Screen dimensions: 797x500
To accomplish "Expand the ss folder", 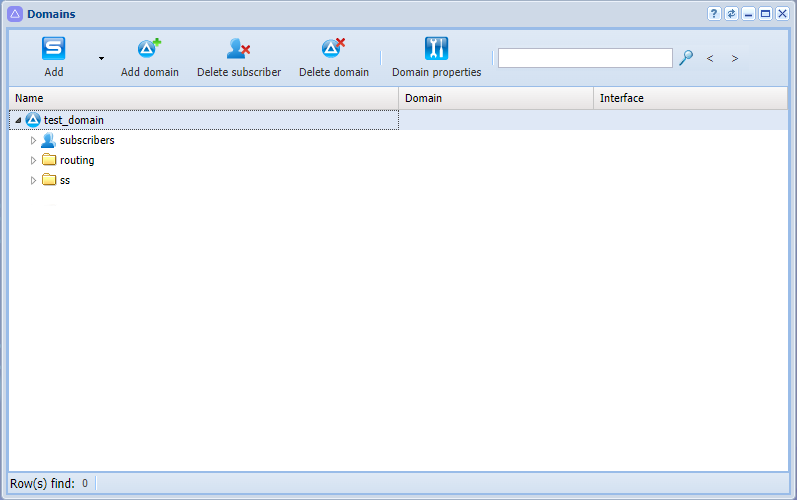I will click(x=33, y=180).
